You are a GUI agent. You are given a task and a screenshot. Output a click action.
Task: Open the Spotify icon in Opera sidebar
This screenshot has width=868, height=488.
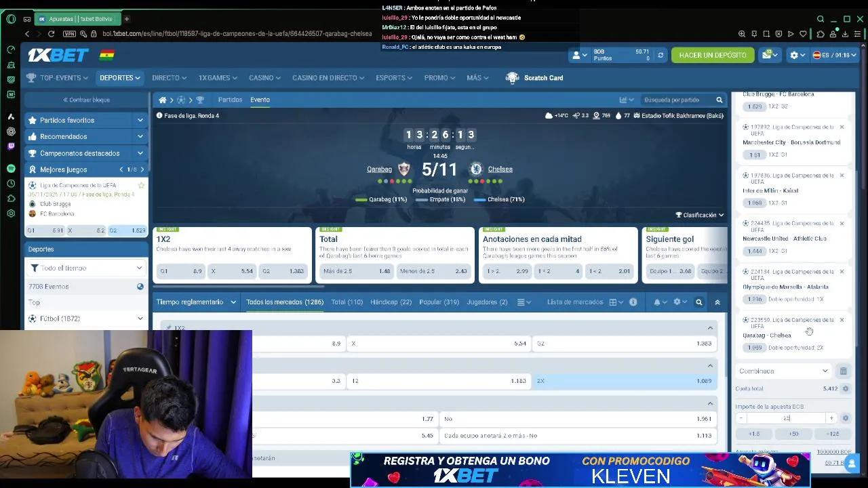coord(11,168)
